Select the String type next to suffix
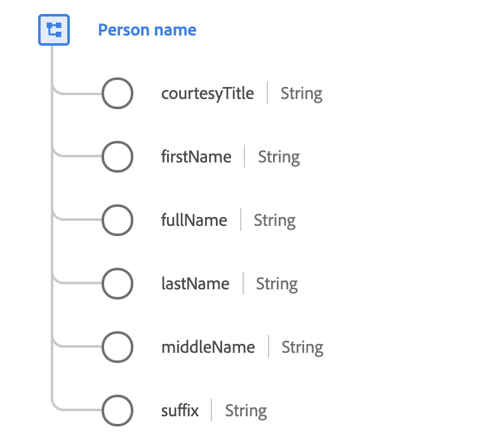 click(x=246, y=411)
